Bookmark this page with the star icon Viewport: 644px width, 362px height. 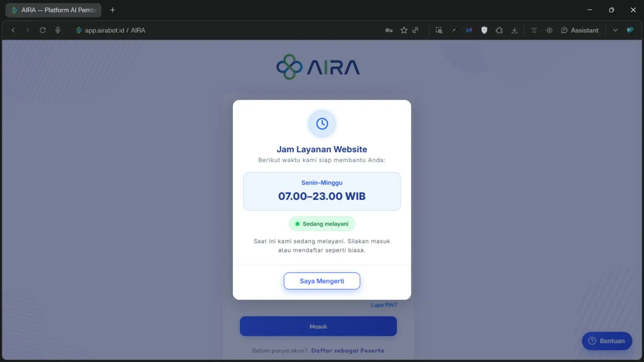404,30
